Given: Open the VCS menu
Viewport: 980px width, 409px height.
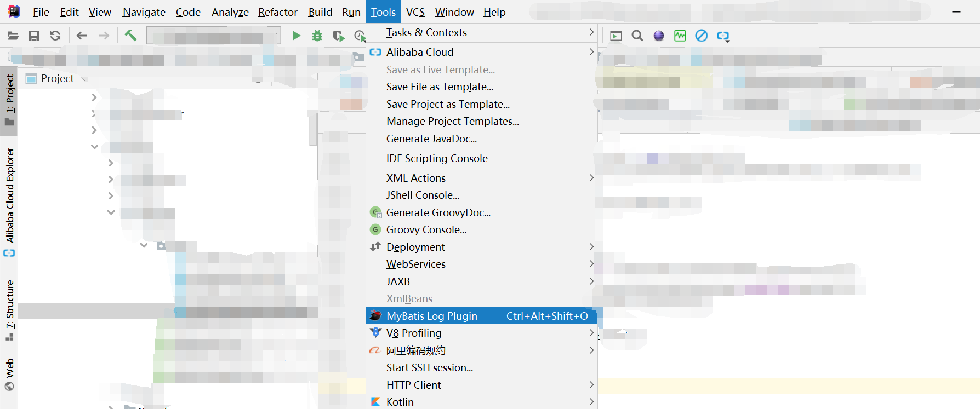Looking at the screenshot, I should click(x=415, y=12).
